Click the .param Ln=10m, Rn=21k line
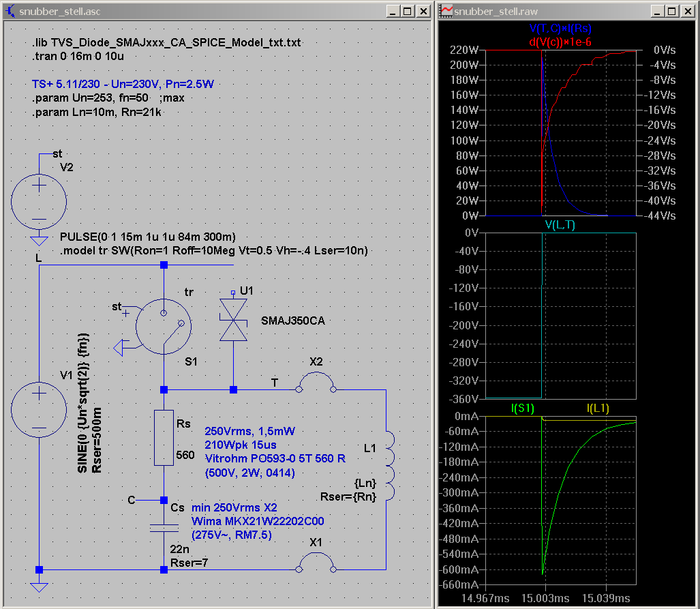The image size is (700, 609). click(96, 112)
